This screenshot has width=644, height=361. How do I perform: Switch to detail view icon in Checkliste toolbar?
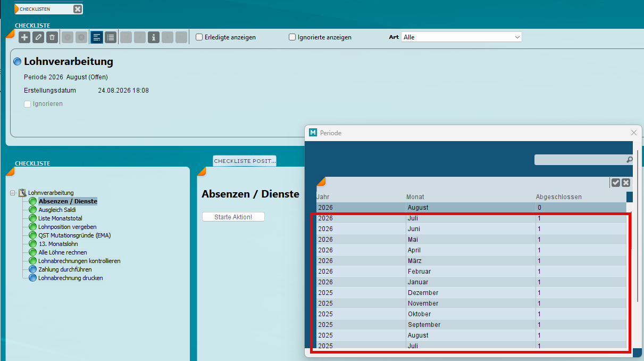click(97, 37)
